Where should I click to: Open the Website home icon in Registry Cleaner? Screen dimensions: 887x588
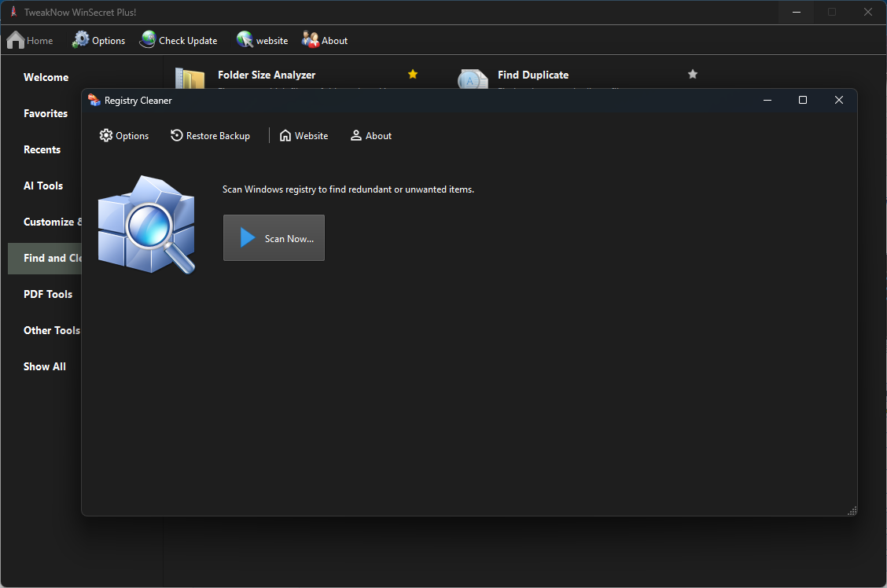coord(285,136)
